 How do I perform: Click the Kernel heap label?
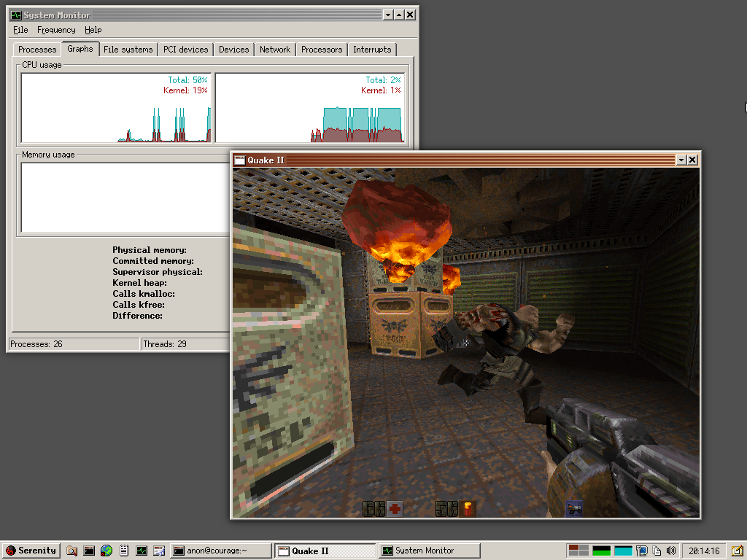click(x=139, y=283)
